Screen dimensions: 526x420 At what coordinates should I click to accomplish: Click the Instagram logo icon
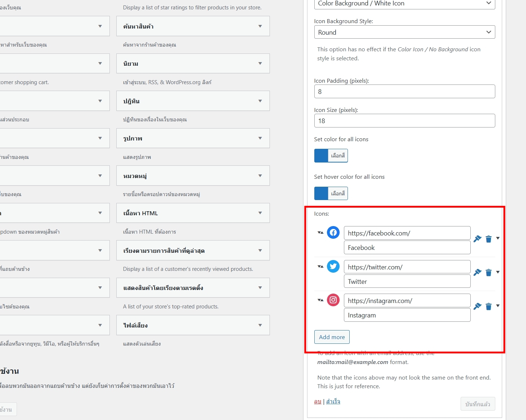pos(333,300)
